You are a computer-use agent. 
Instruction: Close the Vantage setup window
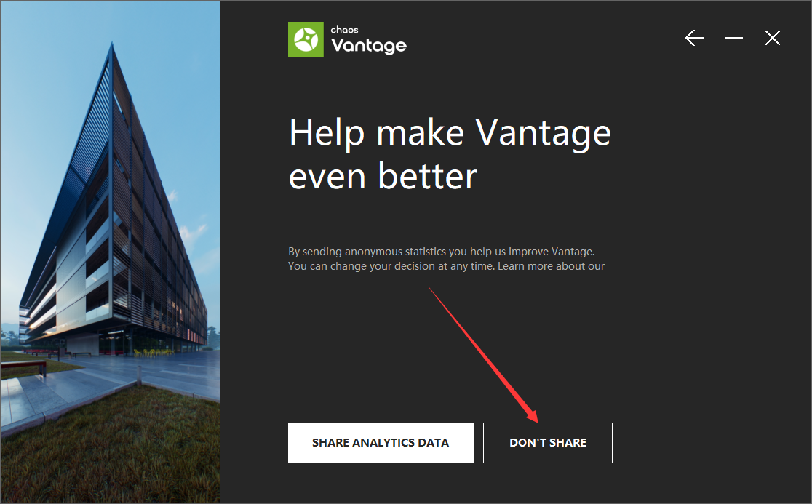772,38
